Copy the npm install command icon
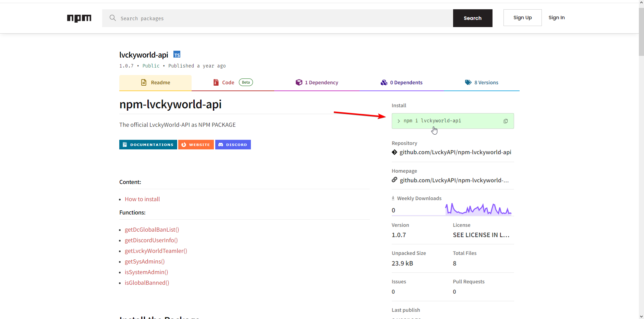This screenshot has width=644, height=319. click(506, 121)
